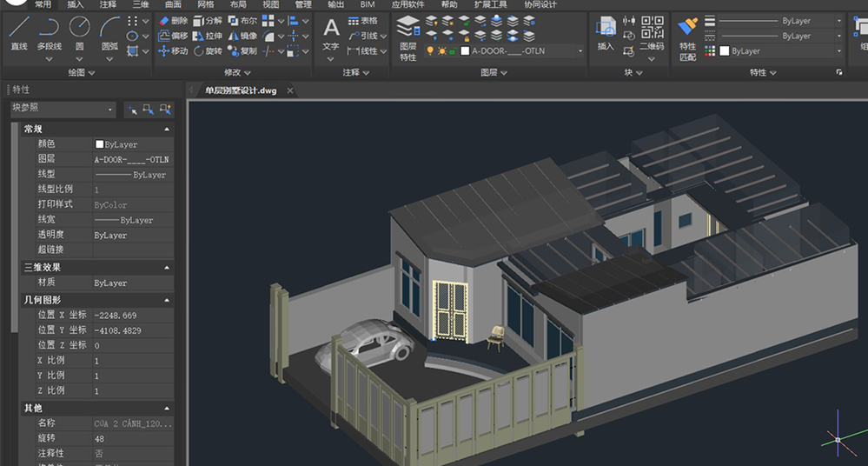Screen dimensions: 868x466
Task: Collapse the 几何图形 section
Action: (167, 300)
